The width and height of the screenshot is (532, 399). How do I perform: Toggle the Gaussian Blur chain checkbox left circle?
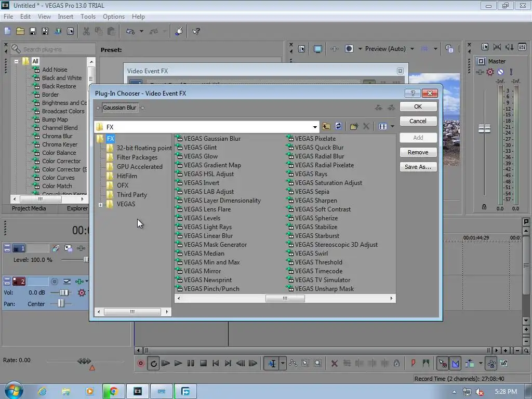pos(98,108)
